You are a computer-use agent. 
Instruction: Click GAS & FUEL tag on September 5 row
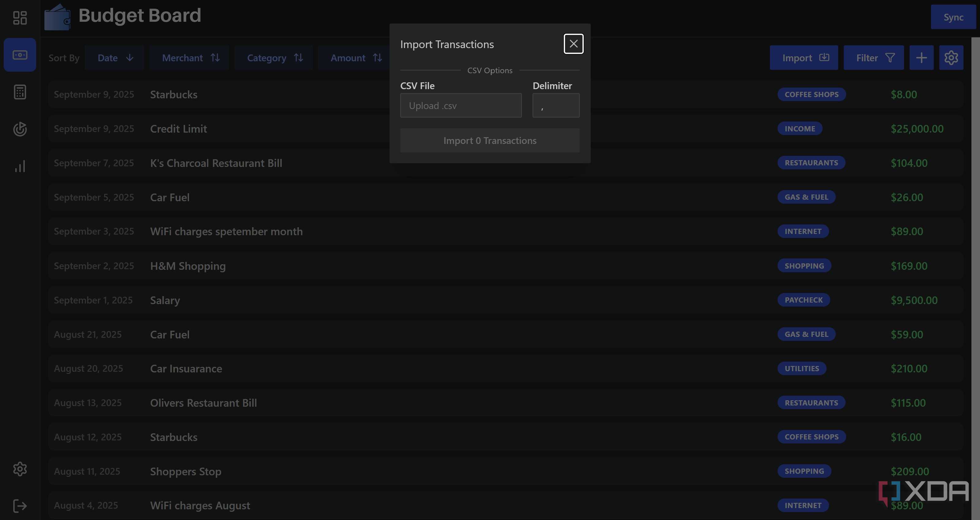pos(806,197)
